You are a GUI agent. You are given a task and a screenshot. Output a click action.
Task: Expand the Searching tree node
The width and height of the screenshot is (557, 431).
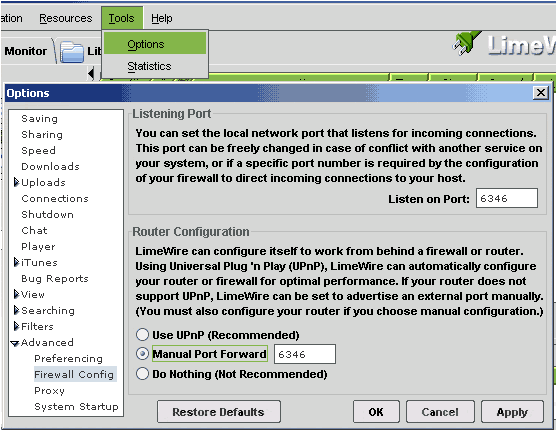coord(16,310)
